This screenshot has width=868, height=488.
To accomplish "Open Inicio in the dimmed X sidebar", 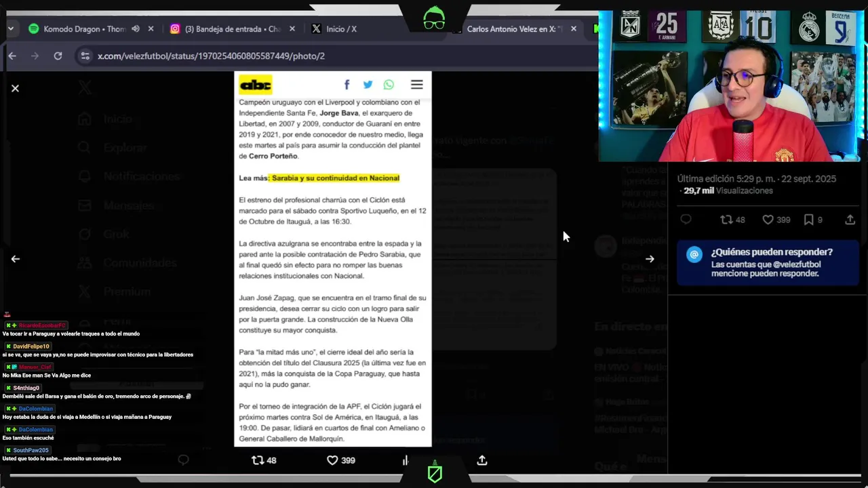I will click(x=105, y=119).
